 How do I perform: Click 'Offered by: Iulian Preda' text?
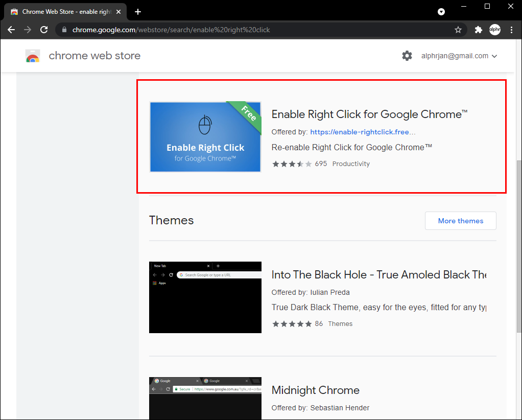[x=311, y=292]
